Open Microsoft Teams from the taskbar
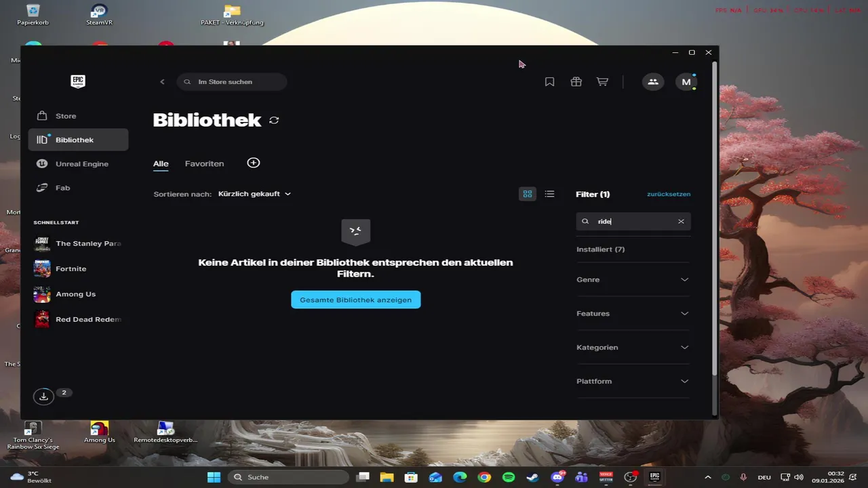This screenshot has width=868, height=488. [x=582, y=477]
